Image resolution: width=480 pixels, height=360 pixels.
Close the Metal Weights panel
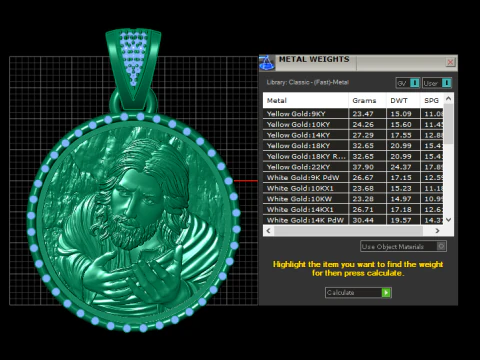(x=450, y=62)
